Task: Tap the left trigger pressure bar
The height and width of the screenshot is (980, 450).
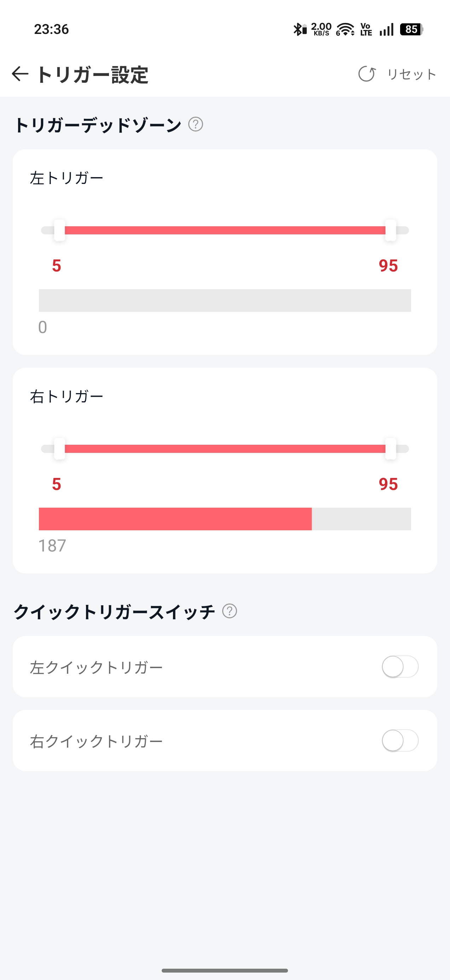Action: point(225,301)
